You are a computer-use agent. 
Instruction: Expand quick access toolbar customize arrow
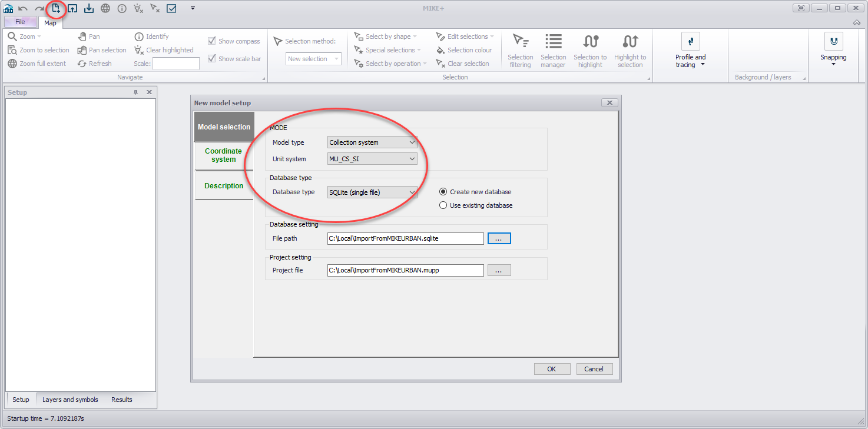(x=193, y=8)
